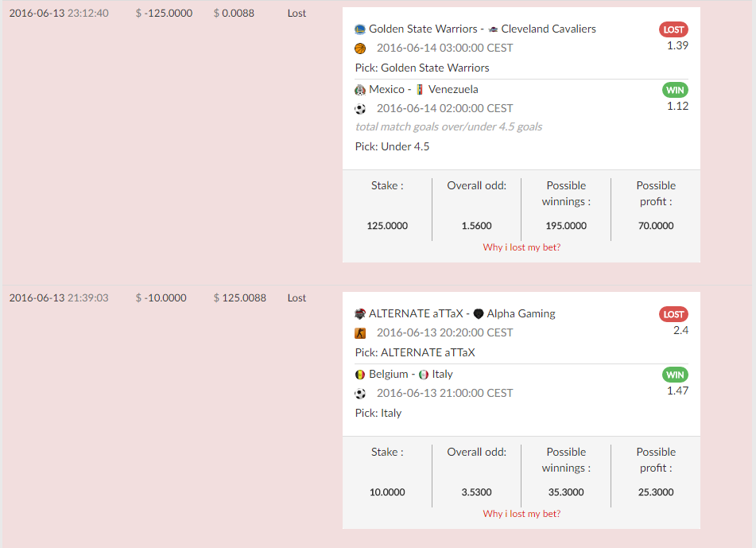Viewport: 756px width, 548px height.
Task: Click the odd value 1.12
Action: tap(677, 106)
